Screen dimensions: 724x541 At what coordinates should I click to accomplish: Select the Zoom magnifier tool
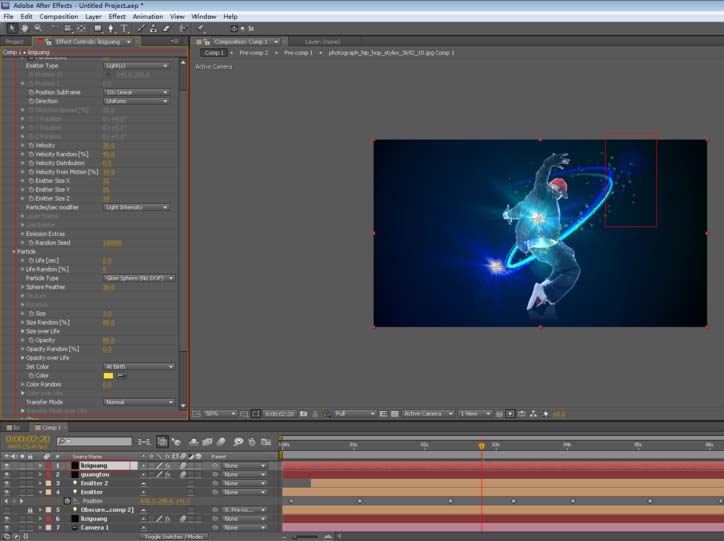tap(38, 29)
